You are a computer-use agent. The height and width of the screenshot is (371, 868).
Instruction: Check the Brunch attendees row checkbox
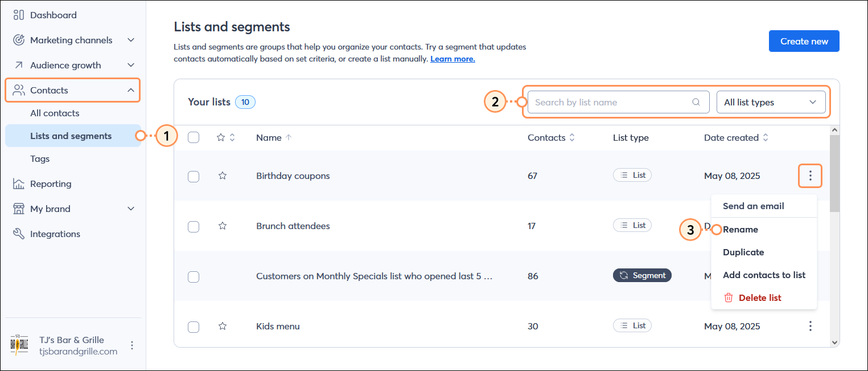[x=194, y=226]
